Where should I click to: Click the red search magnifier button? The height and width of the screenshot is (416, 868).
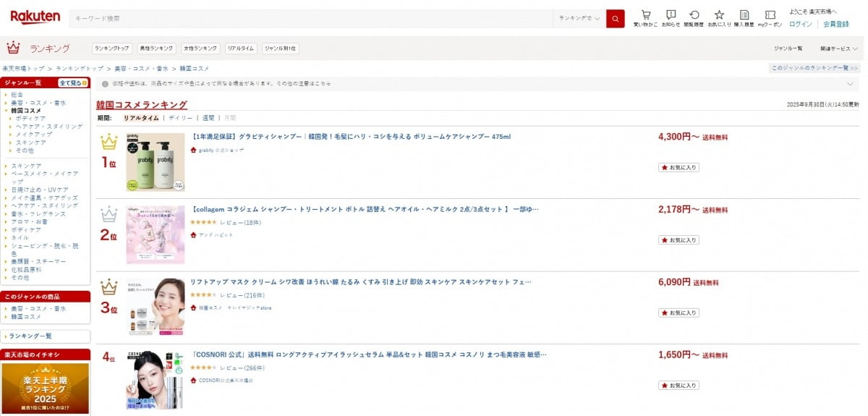click(615, 18)
